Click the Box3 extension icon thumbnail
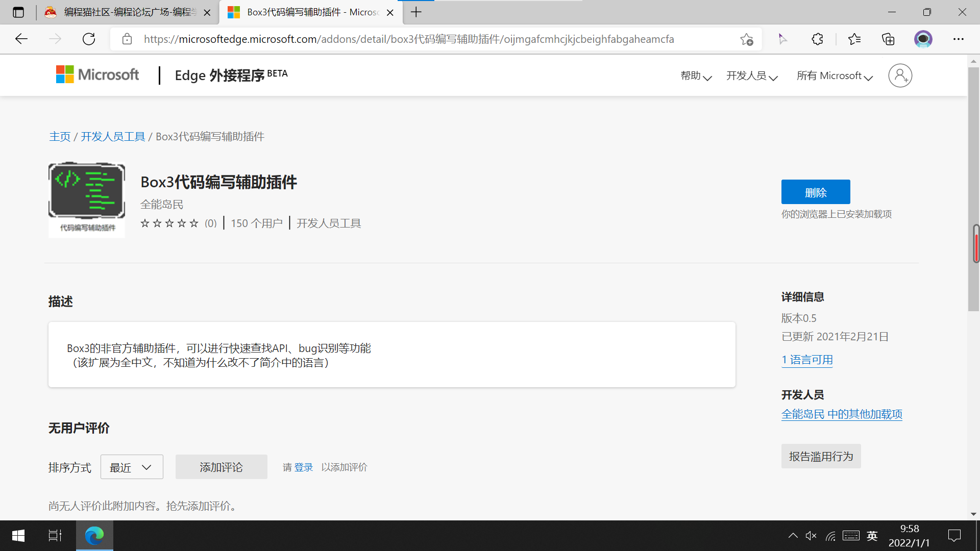Image resolution: width=980 pixels, height=551 pixels. [87, 200]
